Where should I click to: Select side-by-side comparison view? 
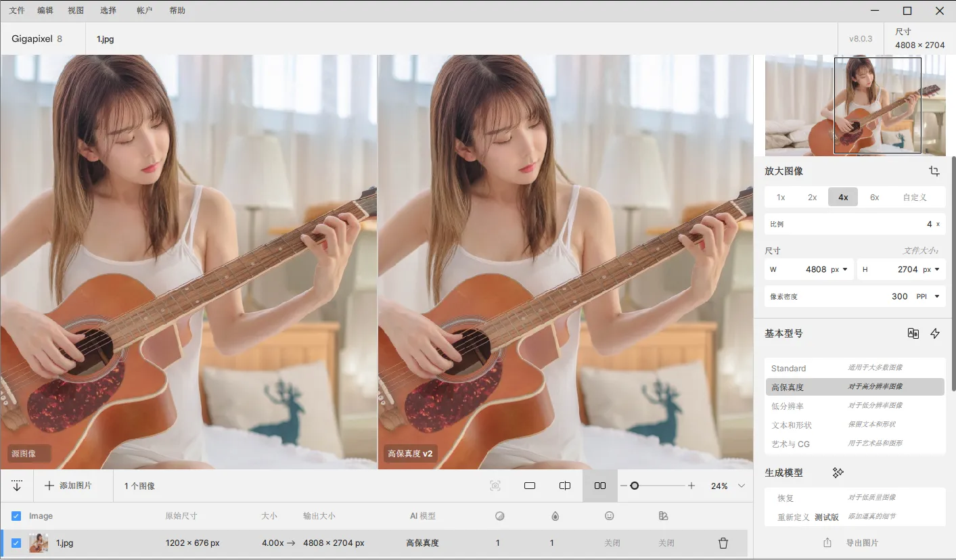[599, 486]
